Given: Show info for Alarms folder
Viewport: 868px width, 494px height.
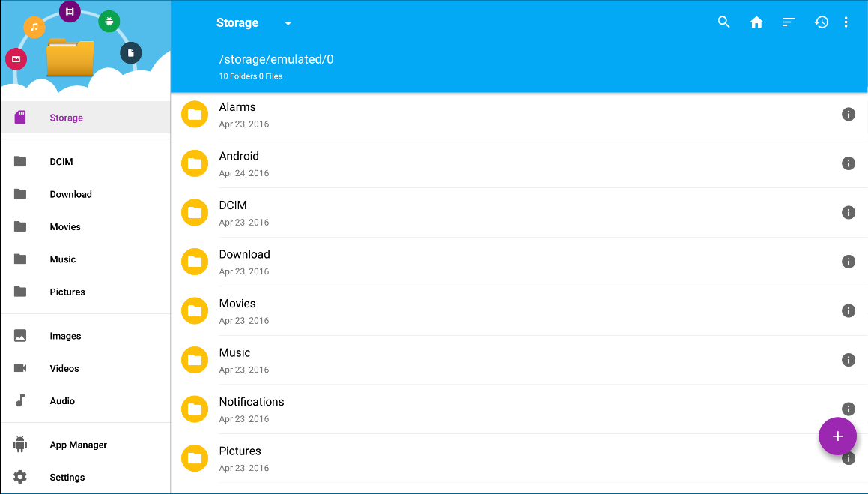Looking at the screenshot, I should coord(849,114).
